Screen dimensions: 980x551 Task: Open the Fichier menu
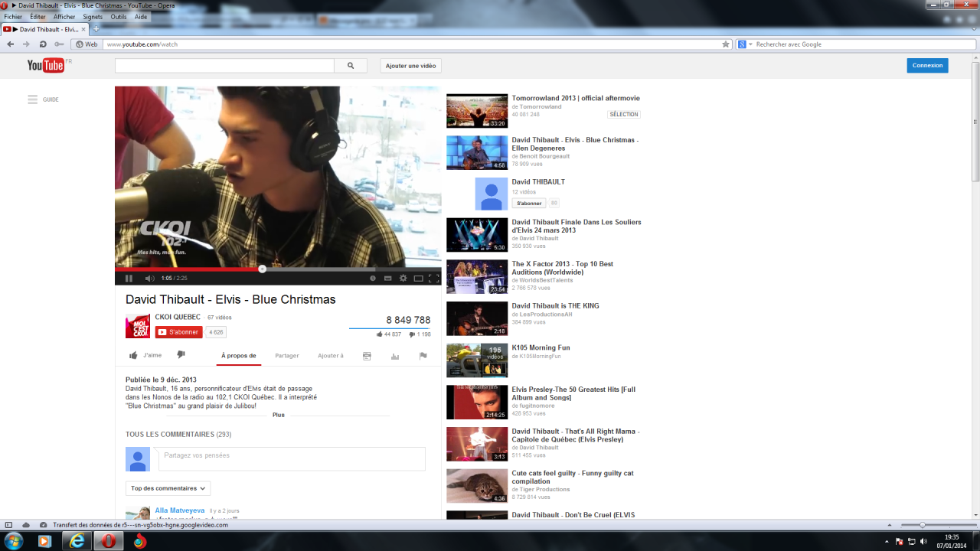pos(13,17)
